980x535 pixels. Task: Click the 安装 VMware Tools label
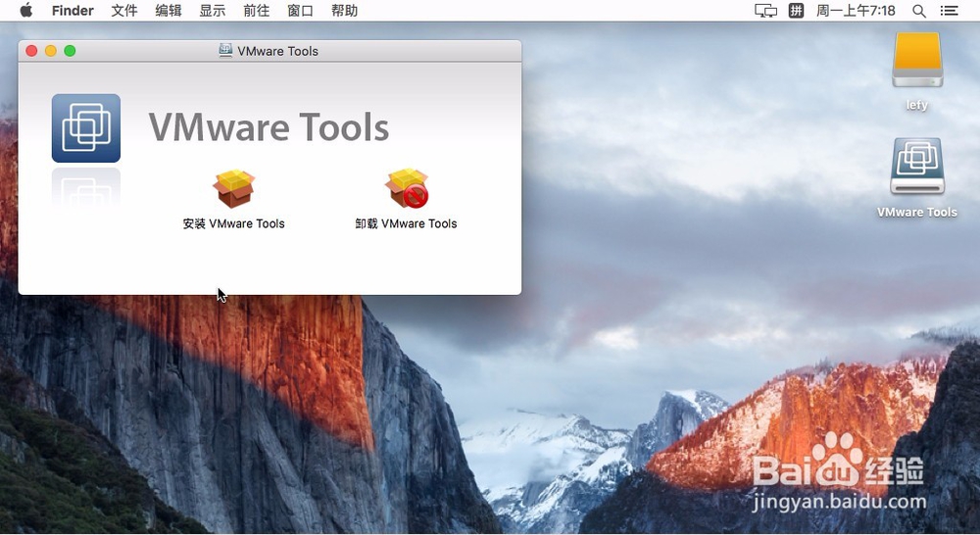pos(234,223)
